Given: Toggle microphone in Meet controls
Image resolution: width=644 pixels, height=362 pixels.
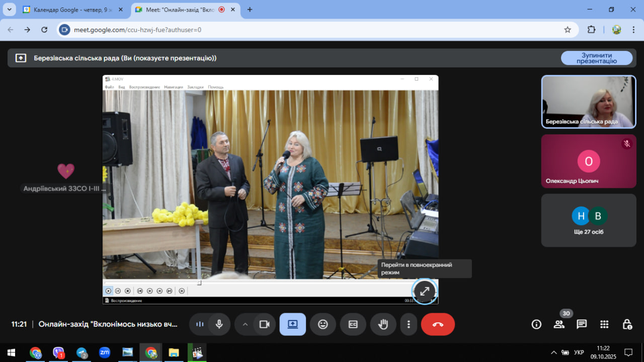Looking at the screenshot, I should pos(219,324).
